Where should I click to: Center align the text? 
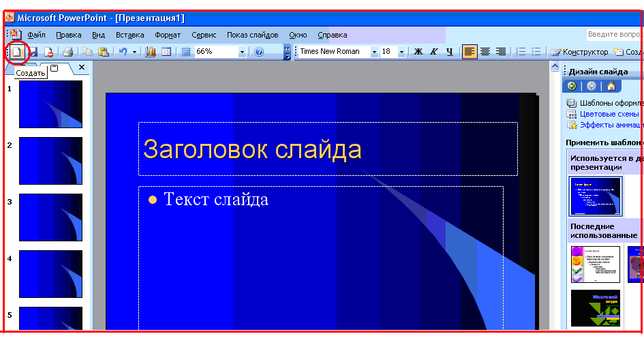485,52
